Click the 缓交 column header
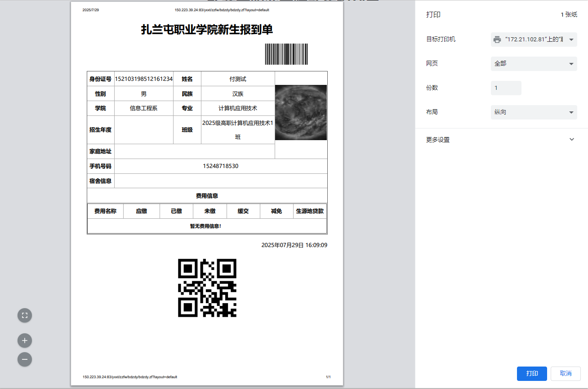Viewport: 588px width, 389px height. (x=243, y=211)
